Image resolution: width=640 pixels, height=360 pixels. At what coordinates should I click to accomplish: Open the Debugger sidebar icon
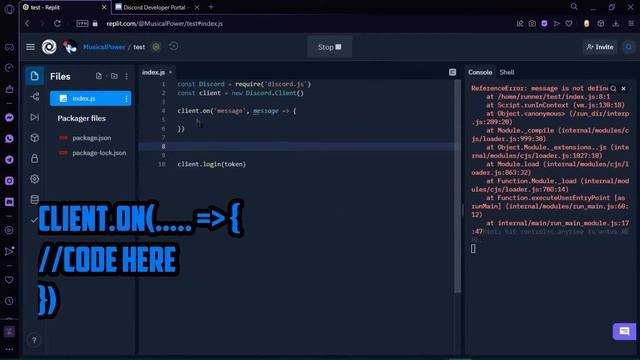coord(35,117)
